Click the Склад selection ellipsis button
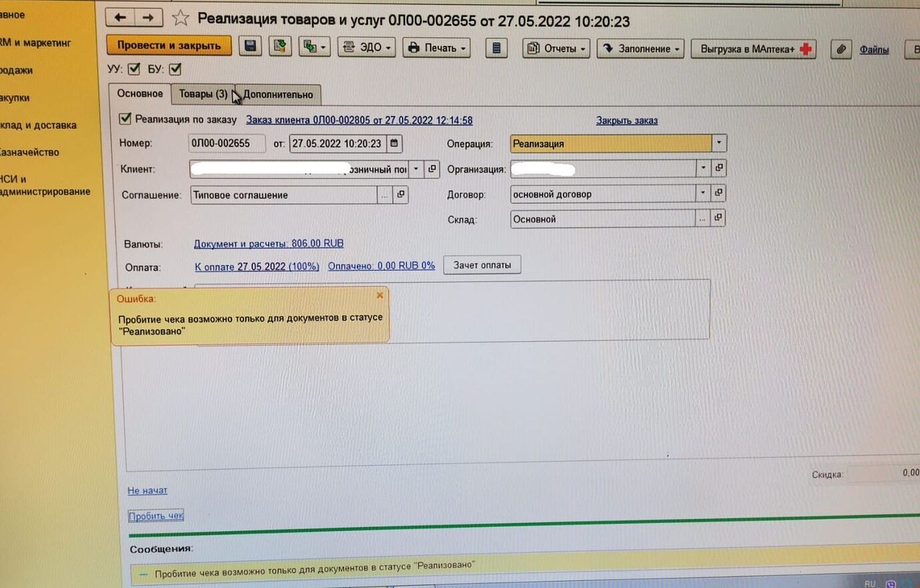920x588 pixels. 703,218
